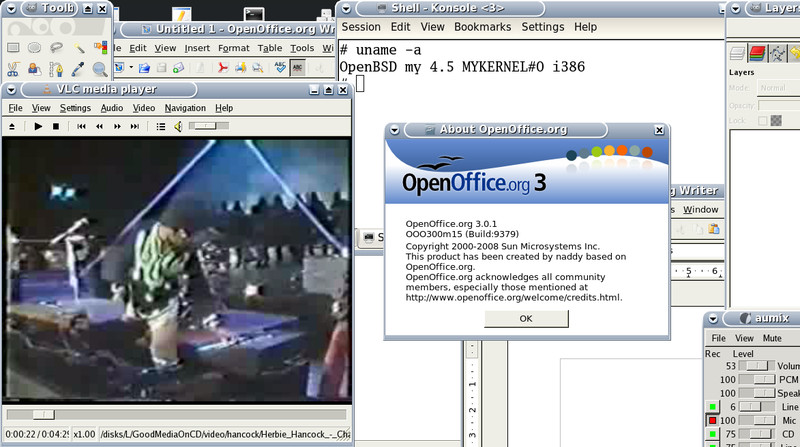Click VLC next track button
Image resolution: width=800 pixels, height=447 pixels.
135,126
